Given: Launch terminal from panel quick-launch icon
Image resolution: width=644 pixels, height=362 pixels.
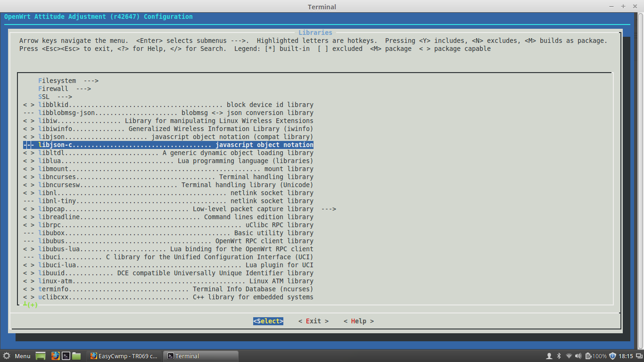Looking at the screenshot, I should pos(66,356).
